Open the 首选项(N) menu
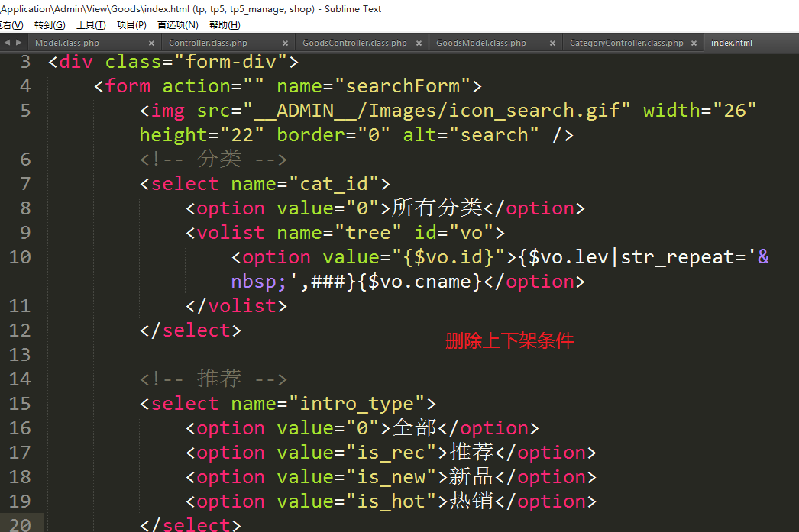The height and width of the screenshot is (532, 799). pyautogui.click(x=177, y=25)
